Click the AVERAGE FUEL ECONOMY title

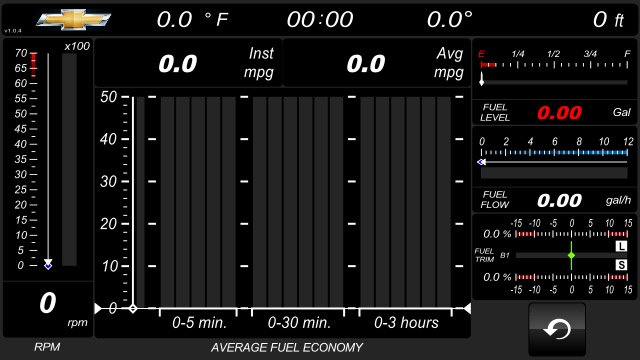pyautogui.click(x=287, y=347)
